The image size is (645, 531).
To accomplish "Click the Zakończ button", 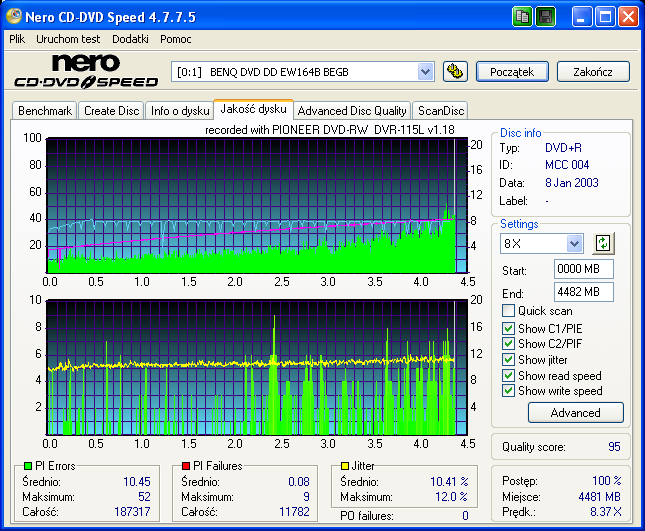I will 593,72.
